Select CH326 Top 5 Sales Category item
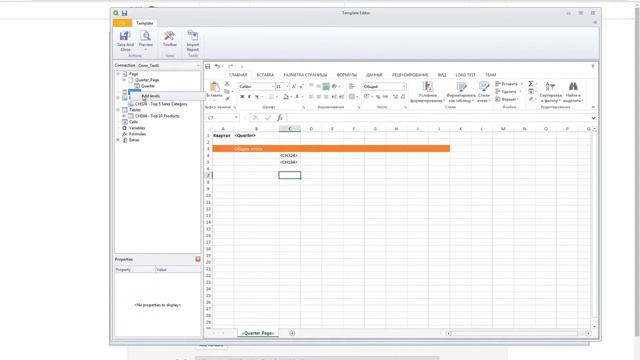This screenshot has width=640, height=360. click(161, 104)
